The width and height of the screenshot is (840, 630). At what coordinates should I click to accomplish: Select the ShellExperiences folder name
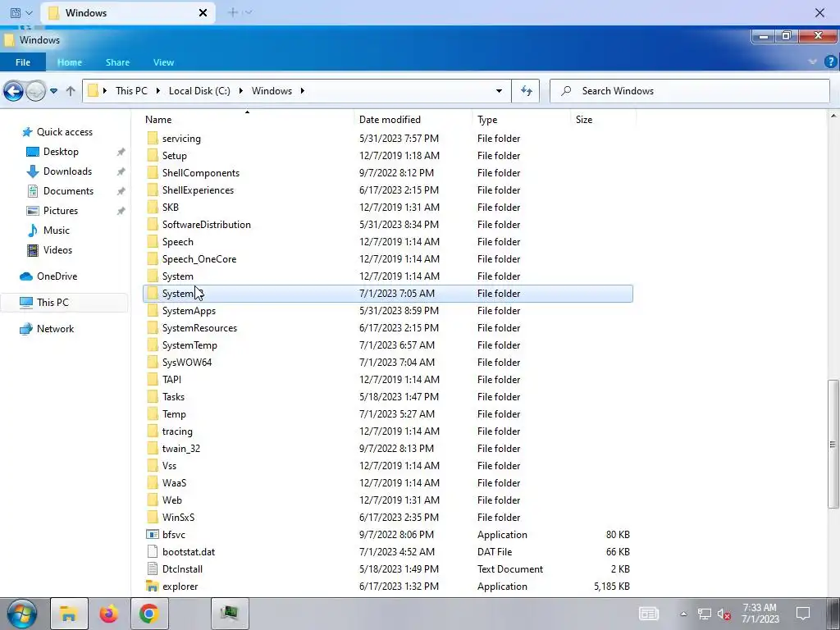click(199, 190)
